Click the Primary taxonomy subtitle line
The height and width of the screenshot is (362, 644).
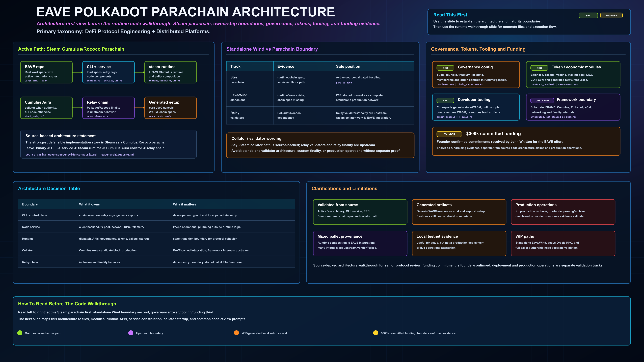click(123, 32)
